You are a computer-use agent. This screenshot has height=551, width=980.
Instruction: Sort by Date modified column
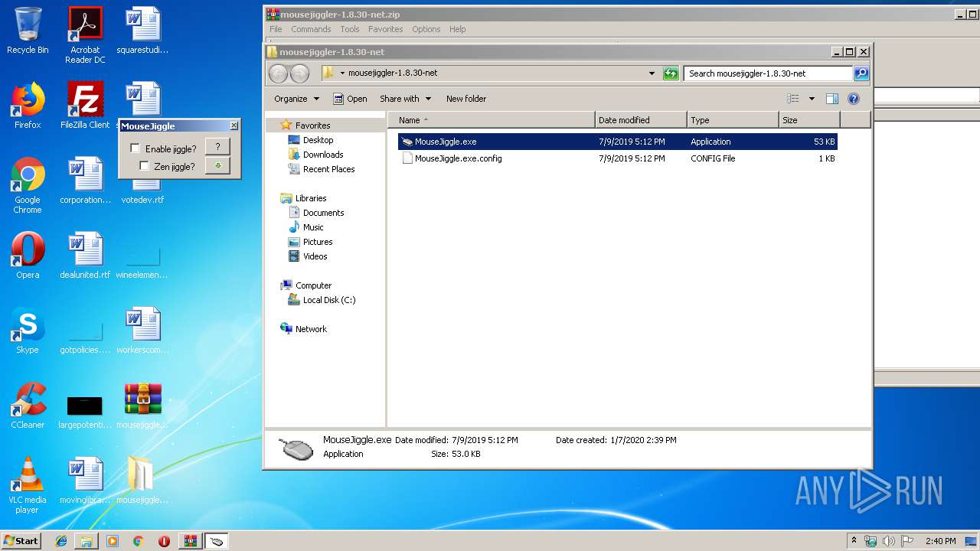click(641, 120)
